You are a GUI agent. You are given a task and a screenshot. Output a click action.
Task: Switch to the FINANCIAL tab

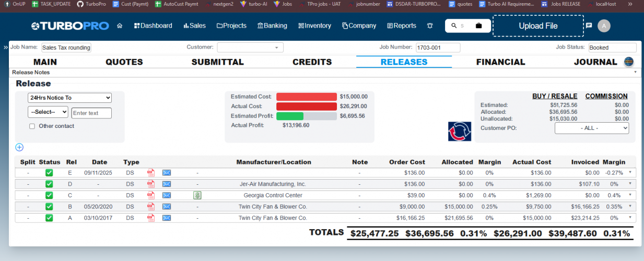pyautogui.click(x=501, y=62)
